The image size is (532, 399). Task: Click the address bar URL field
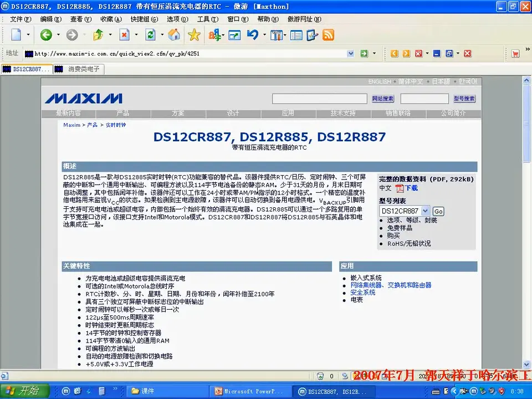click(190, 54)
